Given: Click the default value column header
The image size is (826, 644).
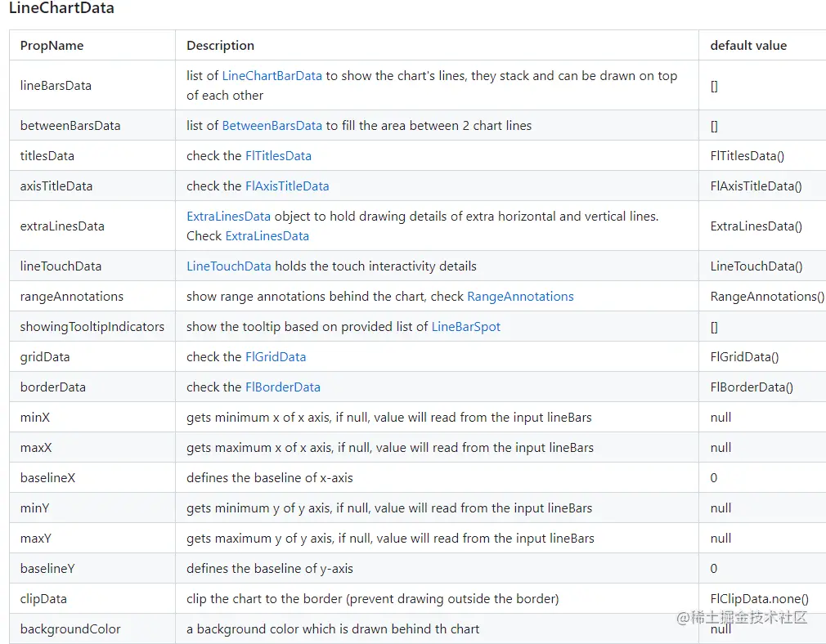Looking at the screenshot, I should (748, 46).
